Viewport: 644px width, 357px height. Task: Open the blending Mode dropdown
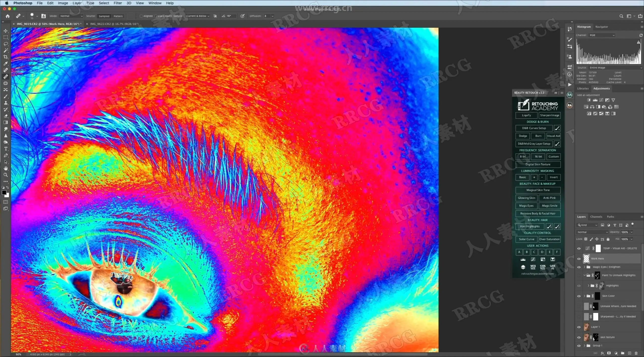71,16
